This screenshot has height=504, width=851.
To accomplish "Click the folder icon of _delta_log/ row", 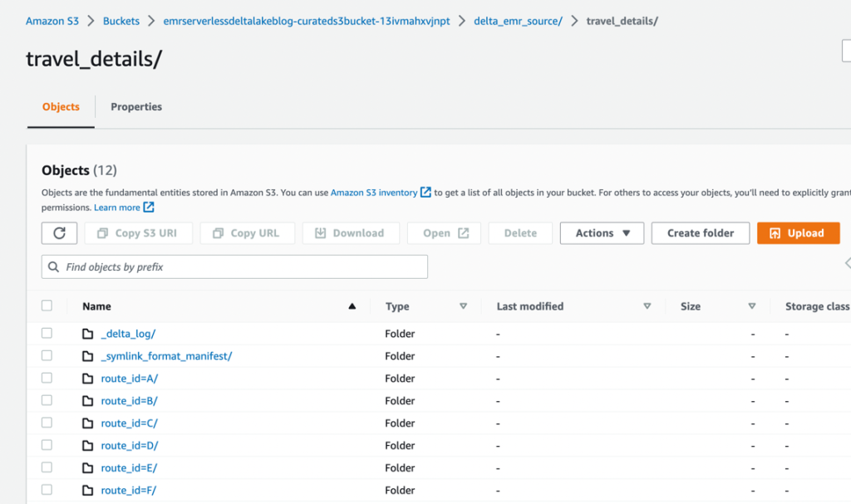I will point(87,334).
